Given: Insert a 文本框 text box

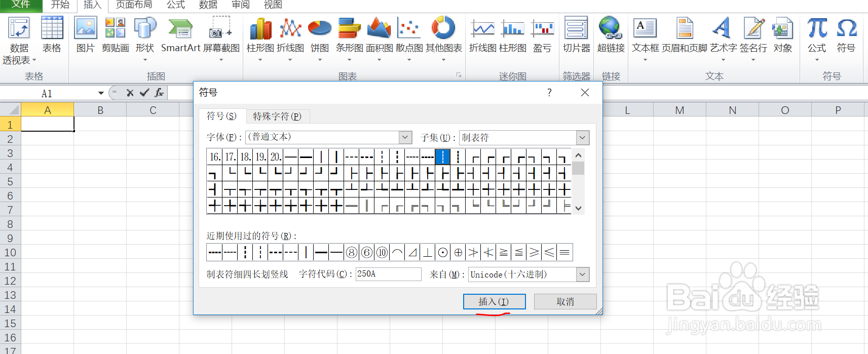Looking at the screenshot, I should [645, 40].
